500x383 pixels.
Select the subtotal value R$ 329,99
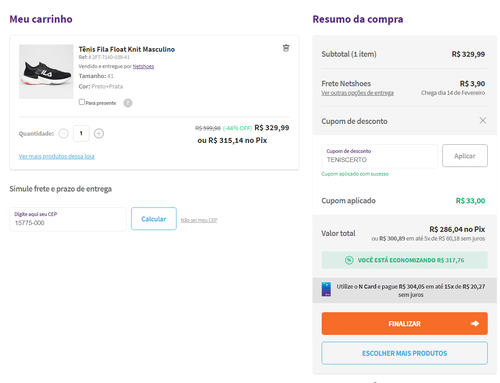[468, 54]
